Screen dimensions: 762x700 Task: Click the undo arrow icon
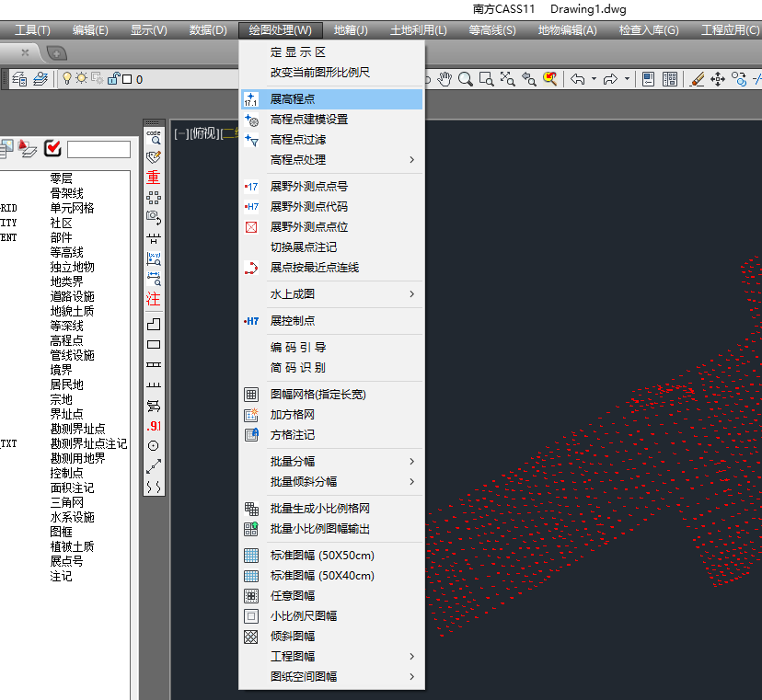coord(577,79)
